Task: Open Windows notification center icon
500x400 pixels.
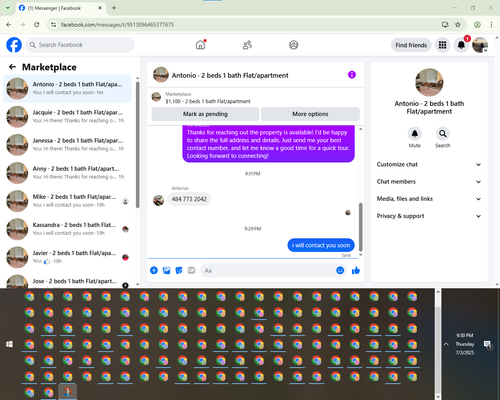Action: [488, 344]
